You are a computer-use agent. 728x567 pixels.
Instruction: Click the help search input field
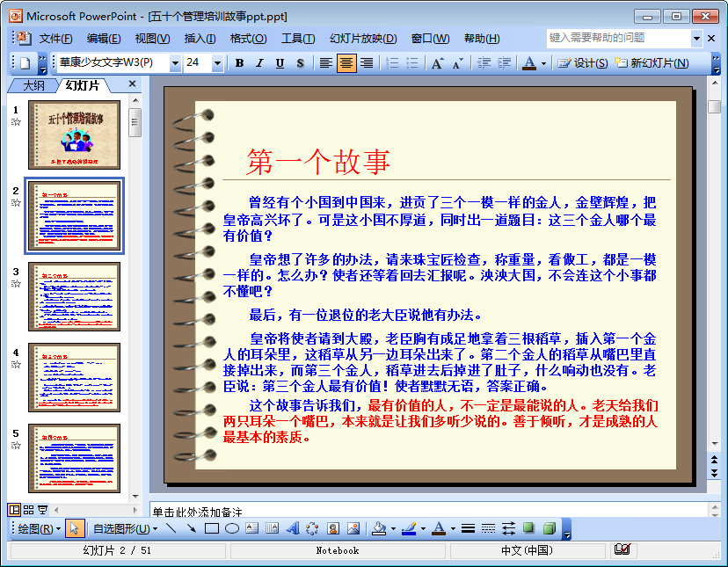point(619,38)
